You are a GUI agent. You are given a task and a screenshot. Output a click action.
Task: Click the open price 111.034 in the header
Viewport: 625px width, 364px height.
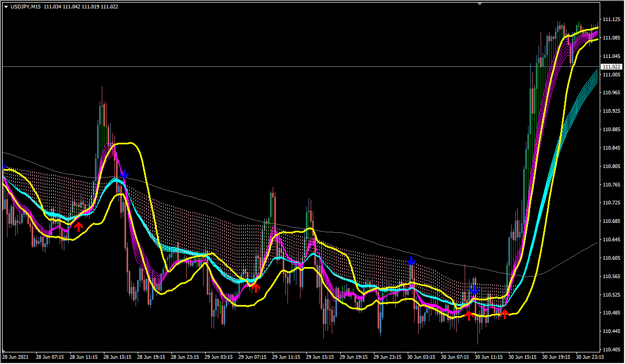pos(53,7)
